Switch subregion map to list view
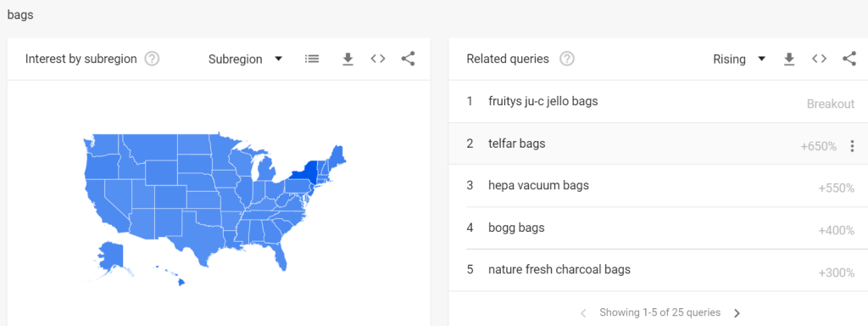868x326 pixels. point(312,59)
